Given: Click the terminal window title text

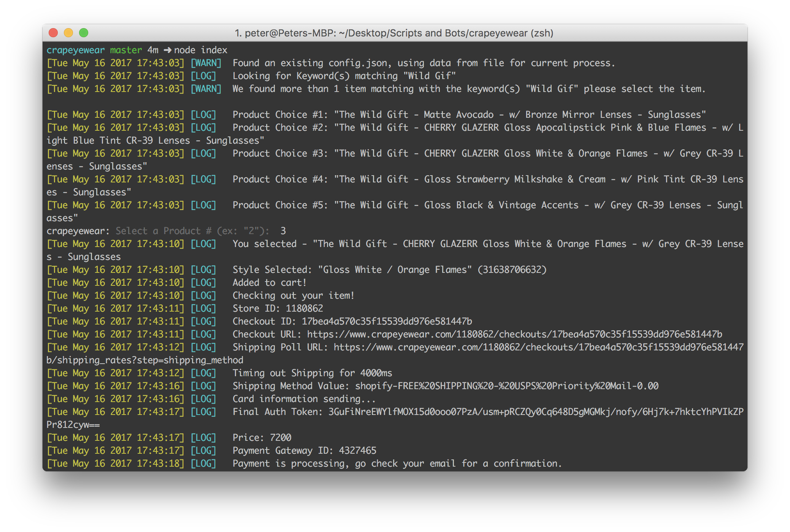Looking at the screenshot, I should [394, 33].
